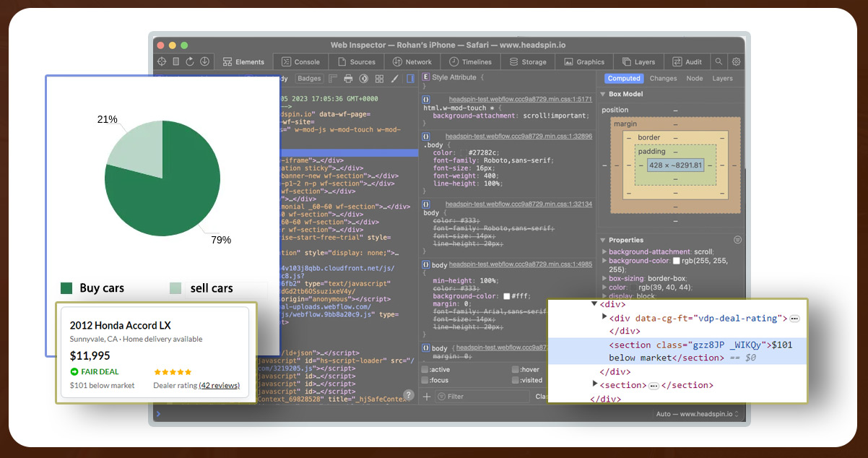Open headspin-test.webflow css:1:5171 source link
The height and width of the screenshot is (458, 868).
point(520,99)
